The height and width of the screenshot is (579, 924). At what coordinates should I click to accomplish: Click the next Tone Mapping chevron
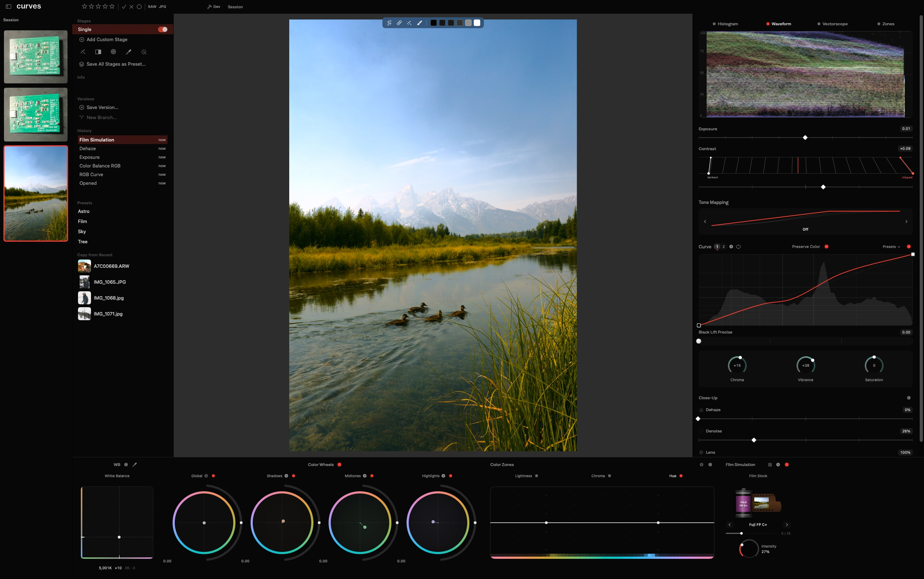pos(906,221)
